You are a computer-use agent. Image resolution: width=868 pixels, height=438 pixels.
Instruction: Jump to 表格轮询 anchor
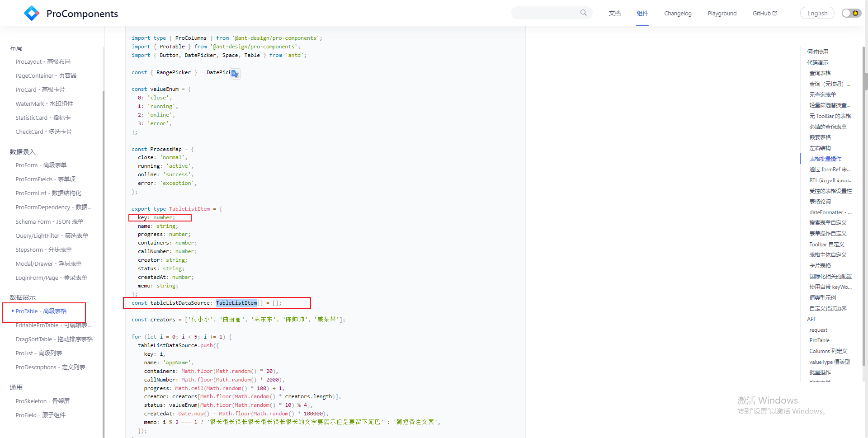click(x=820, y=202)
